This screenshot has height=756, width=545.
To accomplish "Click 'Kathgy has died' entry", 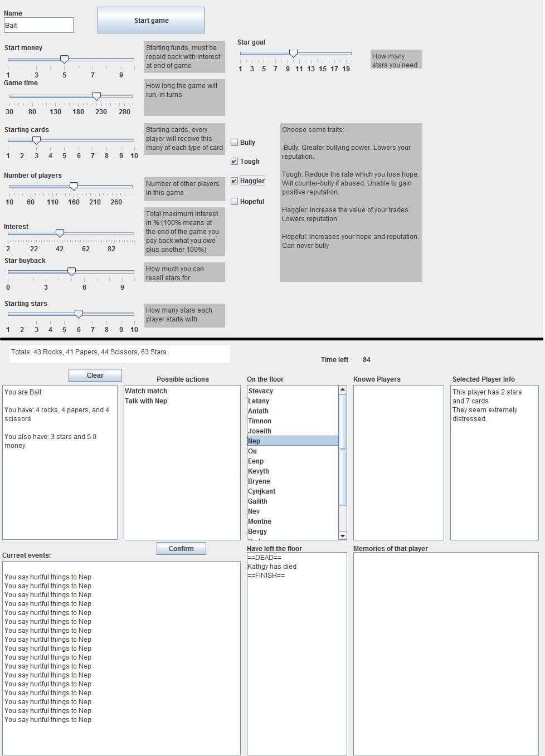I will tap(272, 567).
